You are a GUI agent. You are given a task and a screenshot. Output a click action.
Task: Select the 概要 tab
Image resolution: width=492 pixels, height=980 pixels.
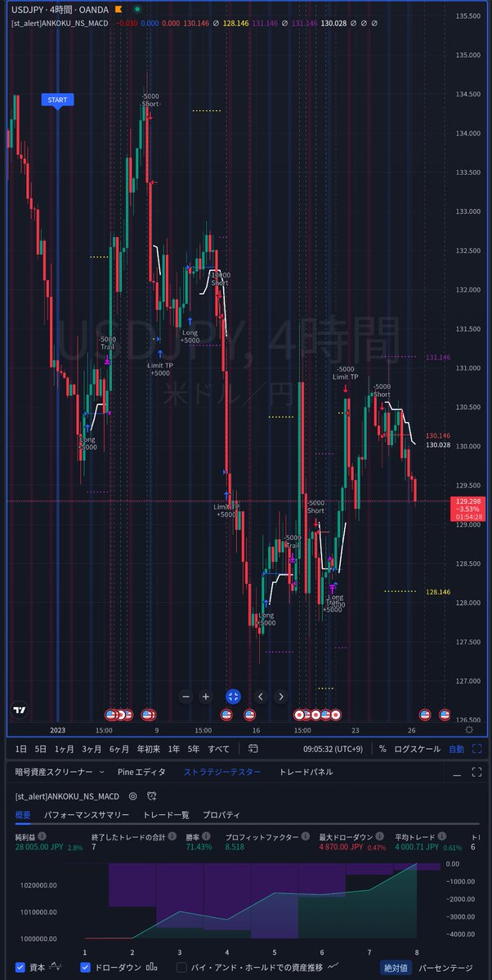[24, 815]
